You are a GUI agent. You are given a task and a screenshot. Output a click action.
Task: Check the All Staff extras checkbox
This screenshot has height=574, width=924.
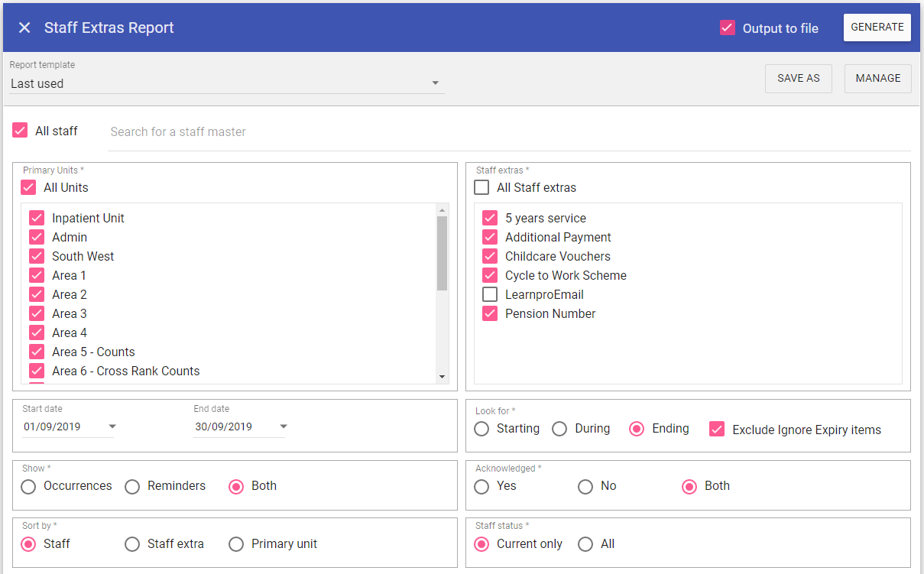point(481,187)
